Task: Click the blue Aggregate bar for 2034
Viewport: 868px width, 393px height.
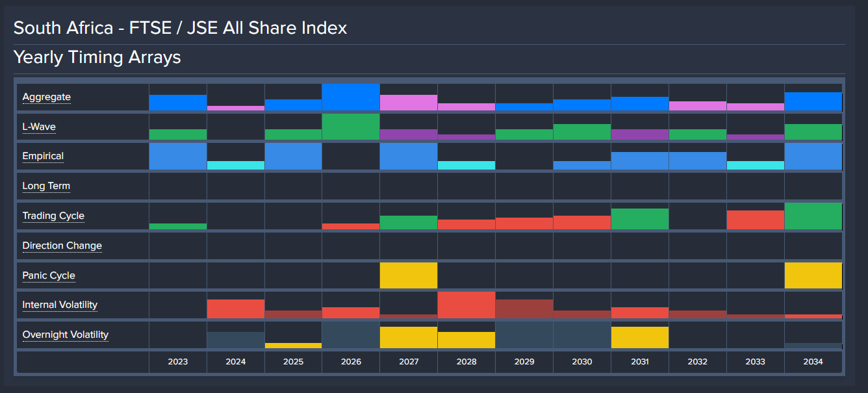Action: (813, 101)
